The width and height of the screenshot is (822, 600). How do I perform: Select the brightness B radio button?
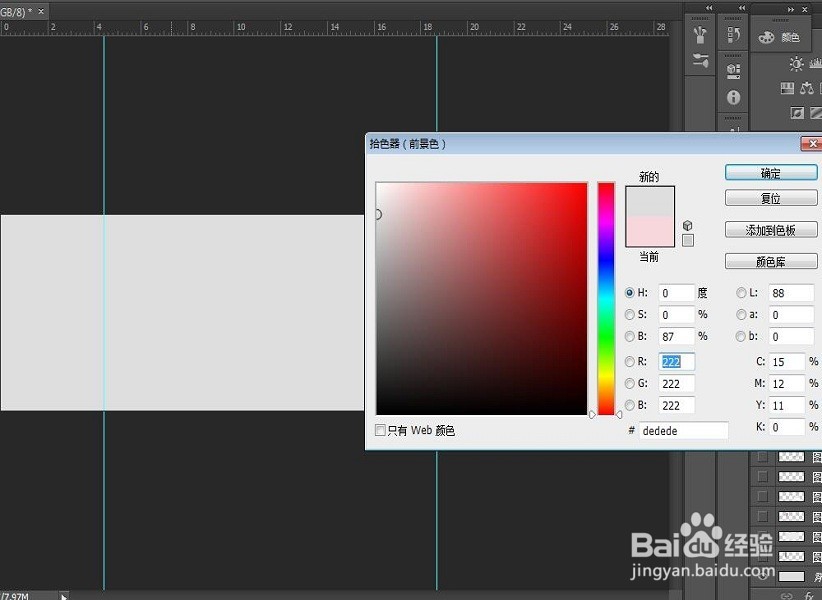point(630,336)
